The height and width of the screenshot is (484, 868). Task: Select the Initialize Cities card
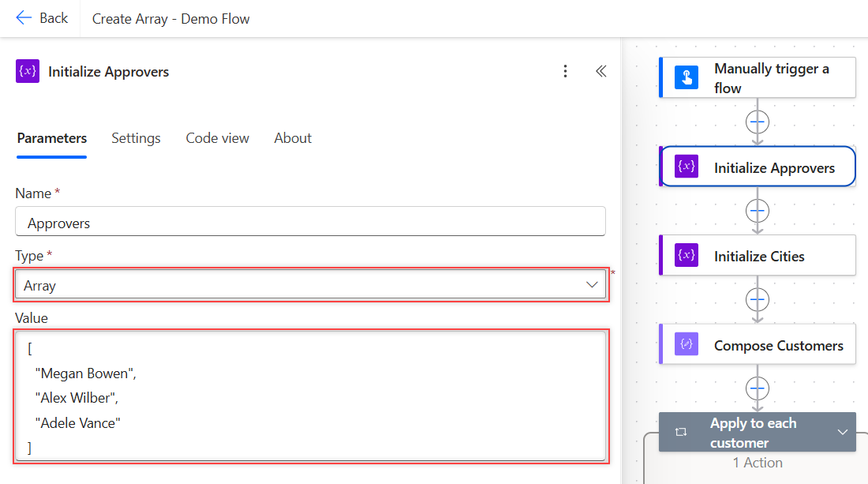758,255
